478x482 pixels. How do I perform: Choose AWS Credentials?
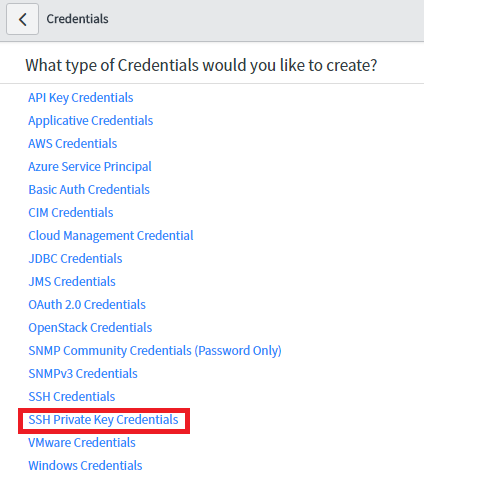pyautogui.click(x=73, y=144)
